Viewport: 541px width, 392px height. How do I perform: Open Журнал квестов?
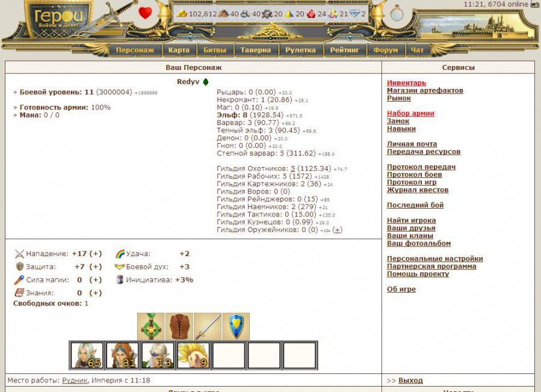point(418,189)
